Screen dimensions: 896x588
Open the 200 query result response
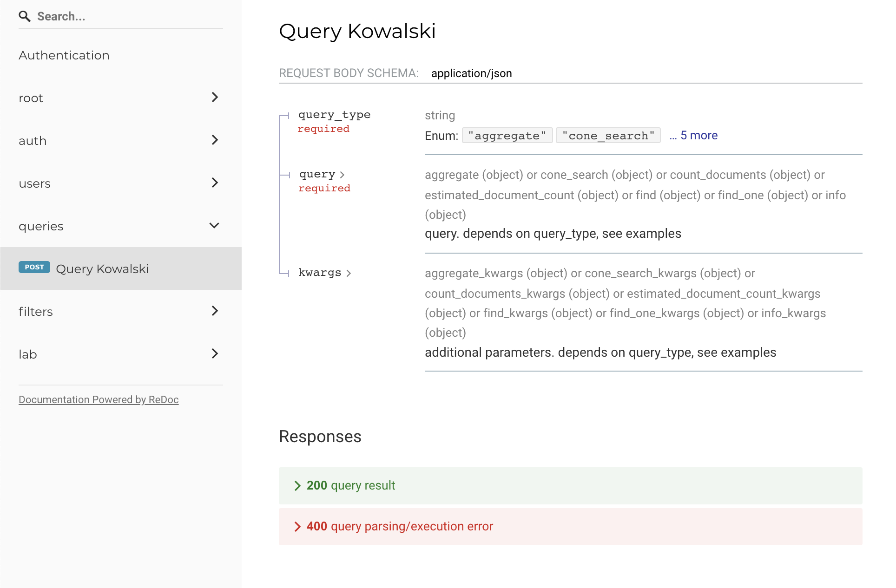(x=350, y=485)
